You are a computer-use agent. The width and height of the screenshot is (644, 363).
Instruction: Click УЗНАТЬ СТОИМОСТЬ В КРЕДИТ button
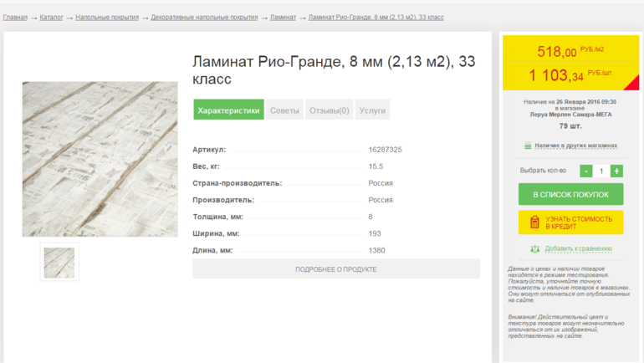[571, 222]
